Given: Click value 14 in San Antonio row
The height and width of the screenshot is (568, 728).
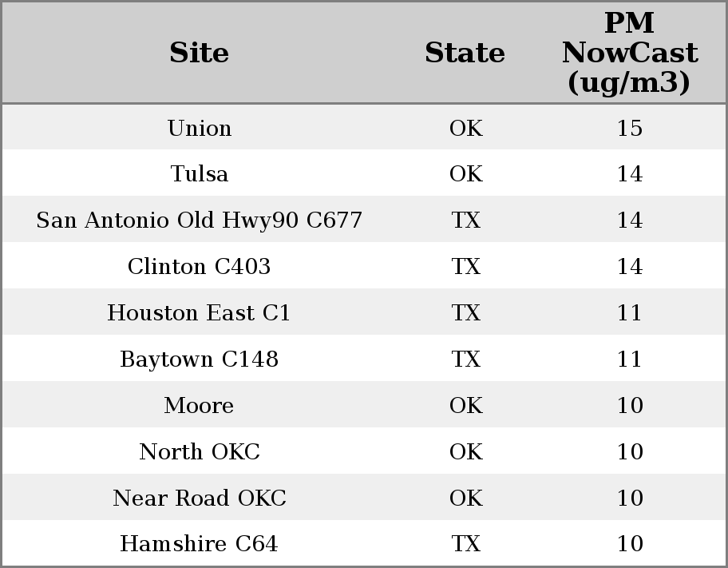Looking at the screenshot, I should click(x=630, y=220).
